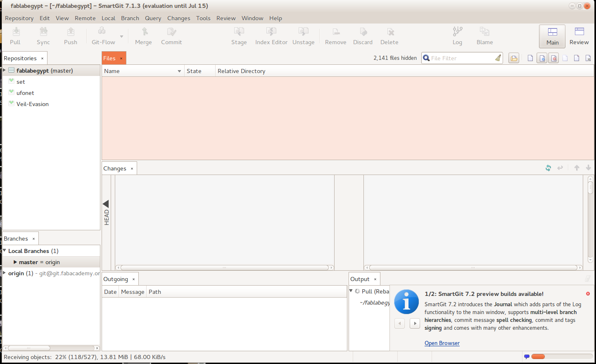The width and height of the screenshot is (596, 364).
Task: Click the magnifier icon in File Filter
Action: coord(426,58)
